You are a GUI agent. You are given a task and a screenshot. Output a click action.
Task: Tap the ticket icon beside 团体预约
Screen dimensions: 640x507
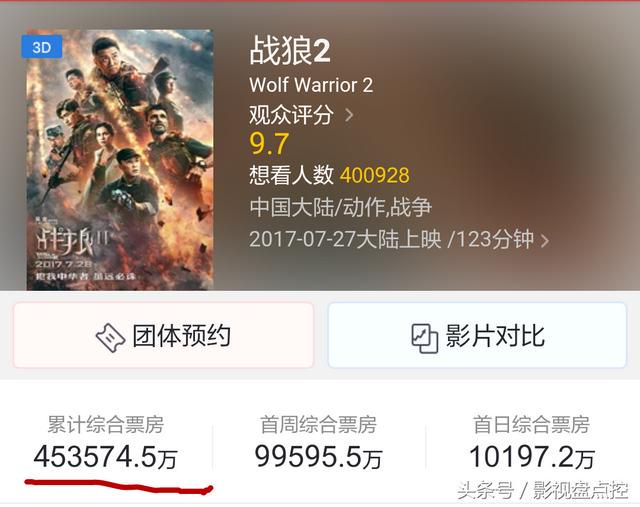110,337
